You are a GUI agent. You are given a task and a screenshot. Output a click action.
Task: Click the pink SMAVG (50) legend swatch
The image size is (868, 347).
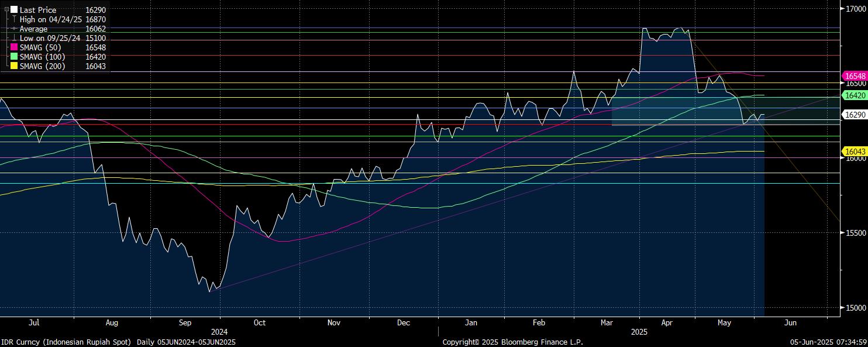14,47
